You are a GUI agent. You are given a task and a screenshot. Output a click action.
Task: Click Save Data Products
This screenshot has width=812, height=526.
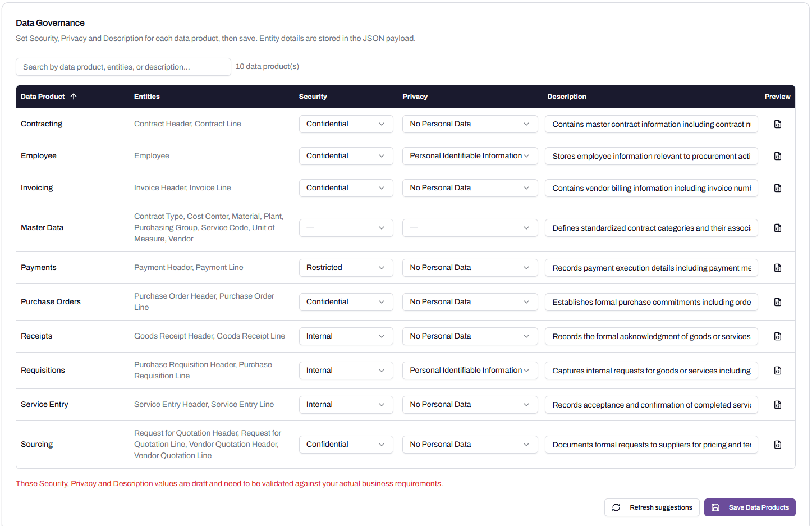[x=750, y=507]
